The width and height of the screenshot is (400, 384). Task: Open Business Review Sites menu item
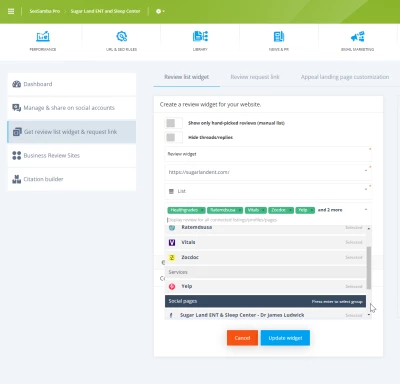tap(72, 155)
